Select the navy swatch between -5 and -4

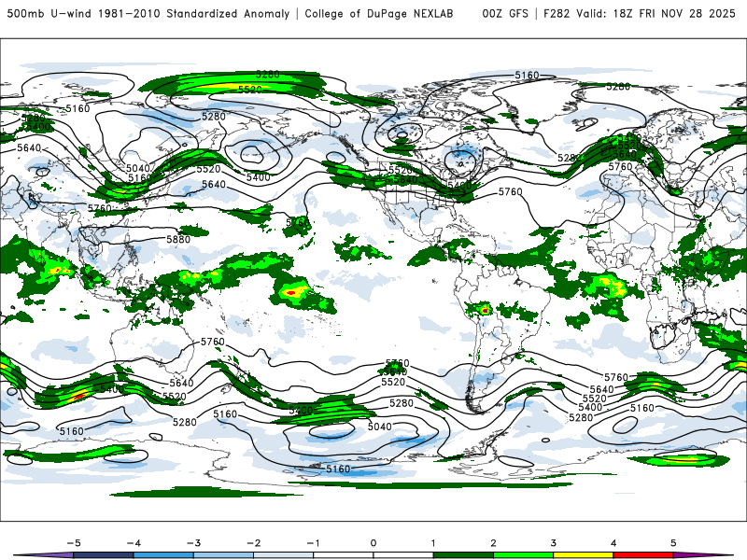click(104, 555)
